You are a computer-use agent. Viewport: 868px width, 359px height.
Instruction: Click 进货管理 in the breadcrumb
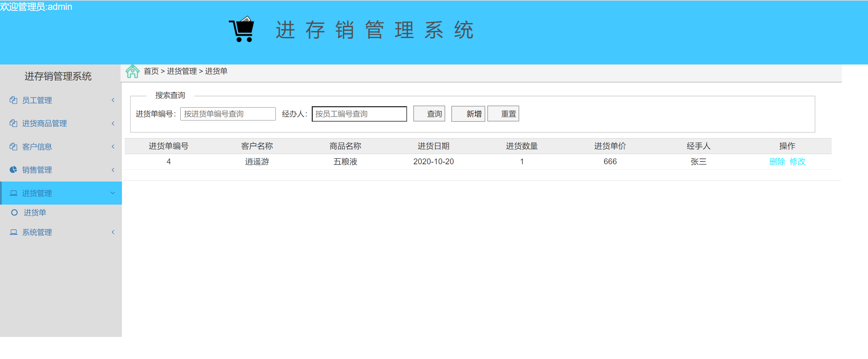click(182, 71)
